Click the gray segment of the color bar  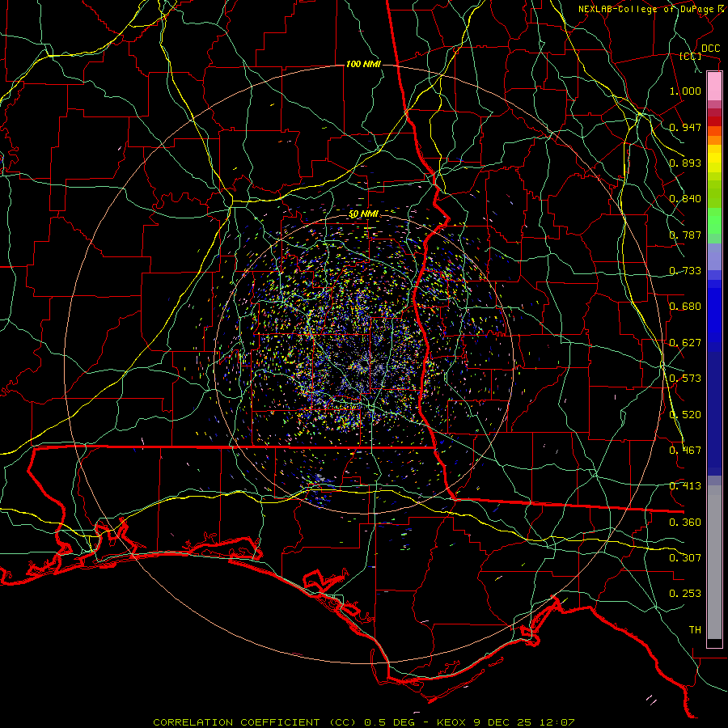714,562
